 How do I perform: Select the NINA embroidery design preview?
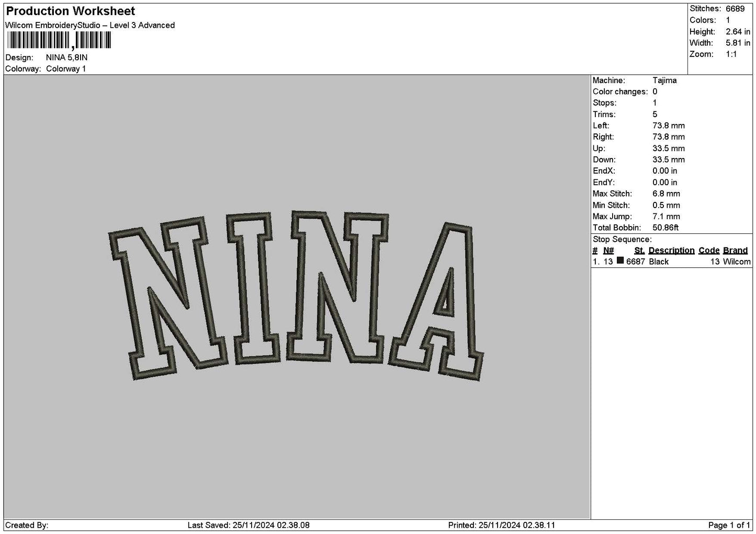[296, 295]
